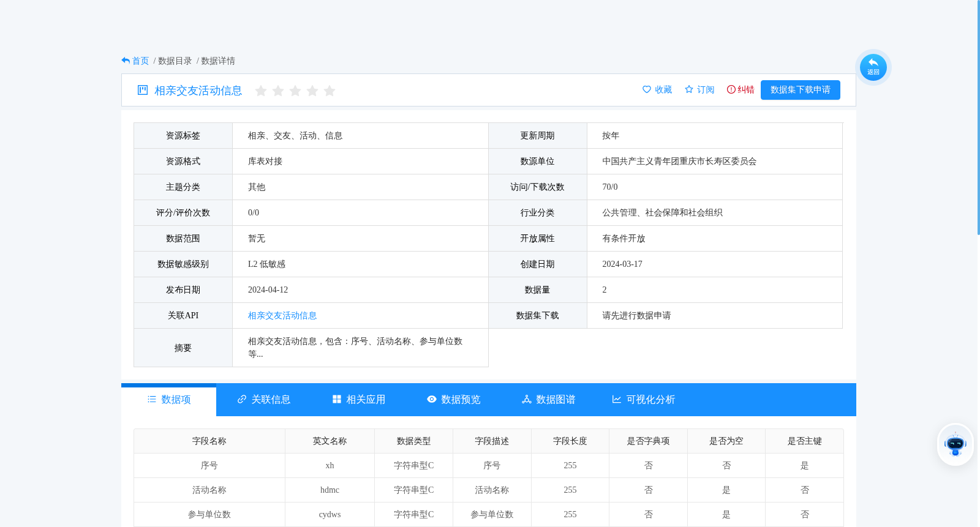Click the 数据类型 column header
Viewport: 980px width, 527px height.
coord(413,441)
